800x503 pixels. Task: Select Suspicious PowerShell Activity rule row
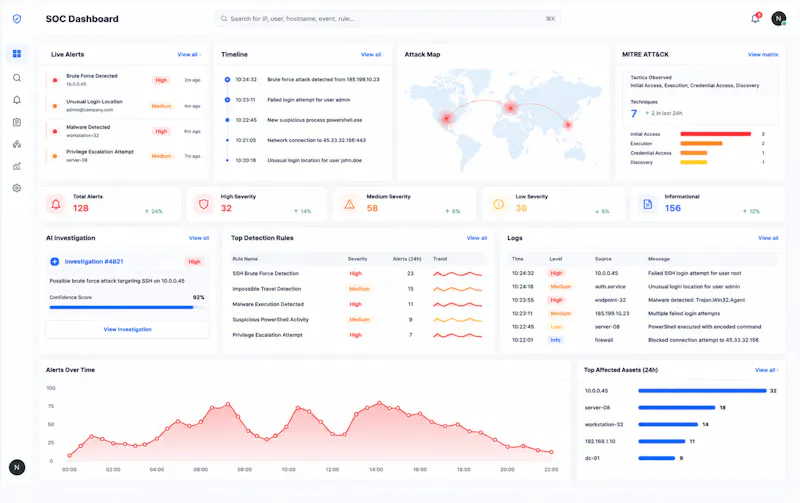(x=358, y=320)
